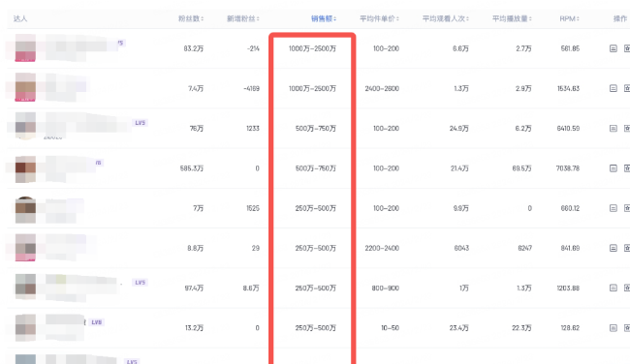Sort by 销售额 column header
The width and height of the screenshot is (630, 364).
click(x=324, y=18)
